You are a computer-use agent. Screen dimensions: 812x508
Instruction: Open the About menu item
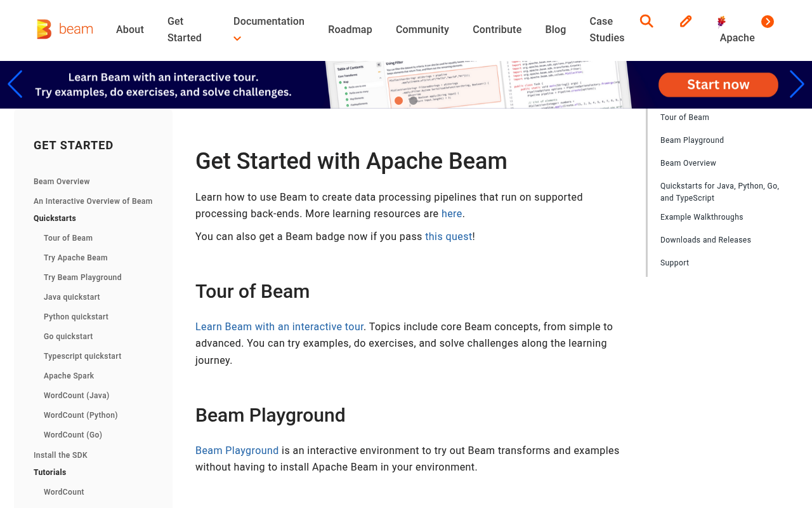[130, 29]
